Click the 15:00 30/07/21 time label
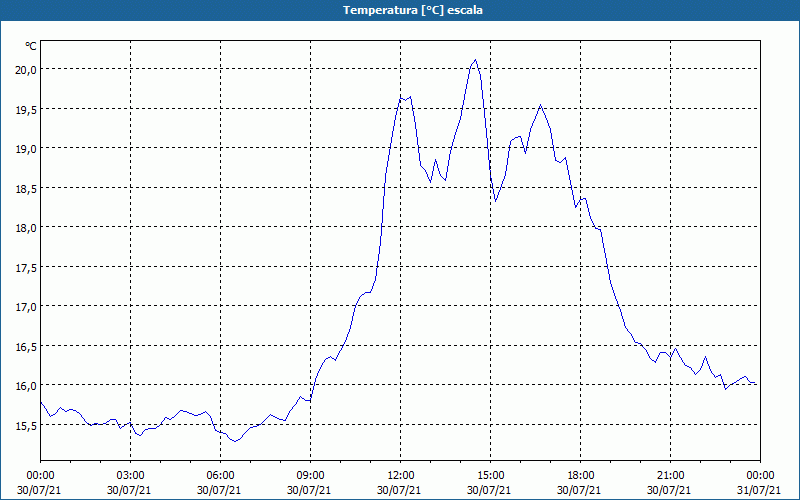This screenshot has width=800, height=500. [491, 483]
